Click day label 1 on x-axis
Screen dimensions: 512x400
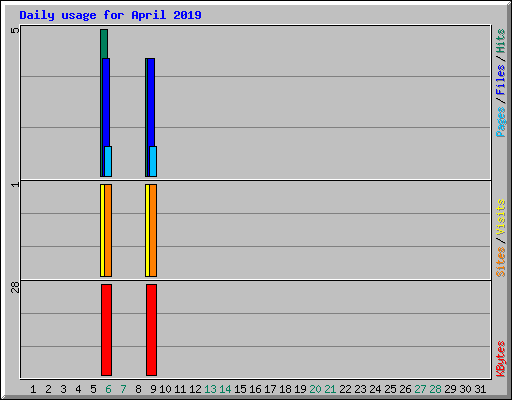pyautogui.click(x=33, y=389)
